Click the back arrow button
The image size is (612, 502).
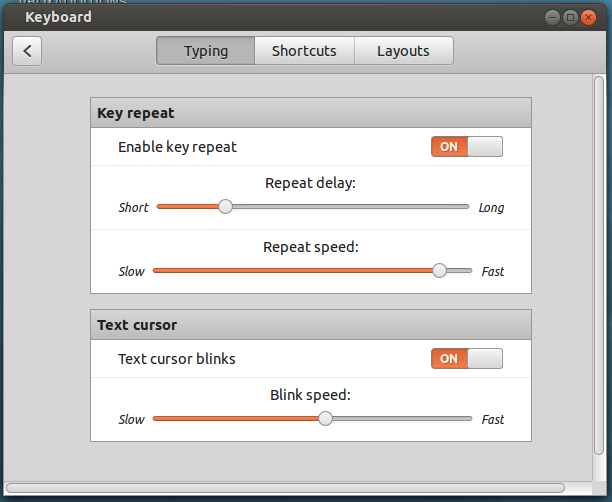coord(27,51)
